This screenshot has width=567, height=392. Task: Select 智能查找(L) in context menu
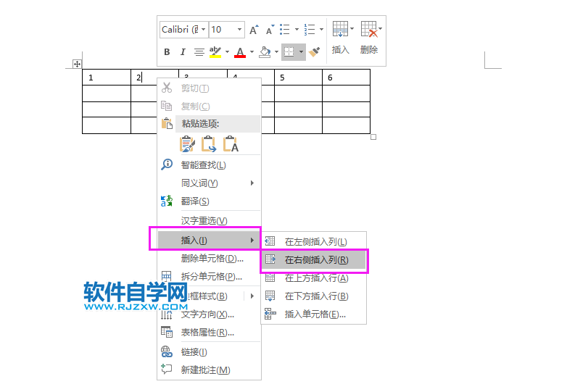pyautogui.click(x=209, y=165)
